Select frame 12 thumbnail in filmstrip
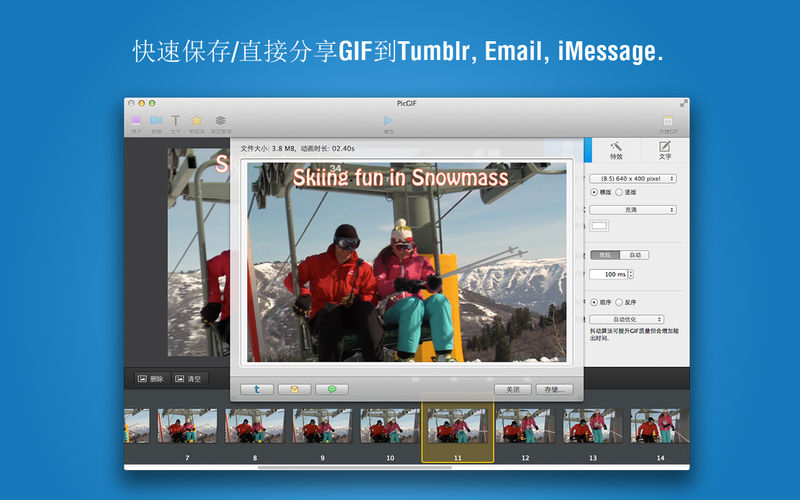This screenshot has height=500, width=800. (525, 426)
